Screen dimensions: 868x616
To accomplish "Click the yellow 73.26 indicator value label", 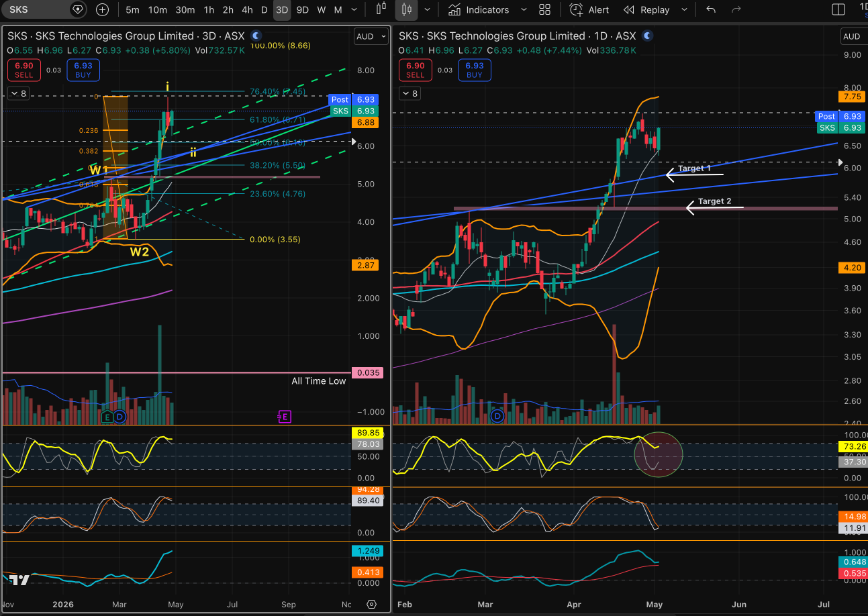I will [852, 446].
